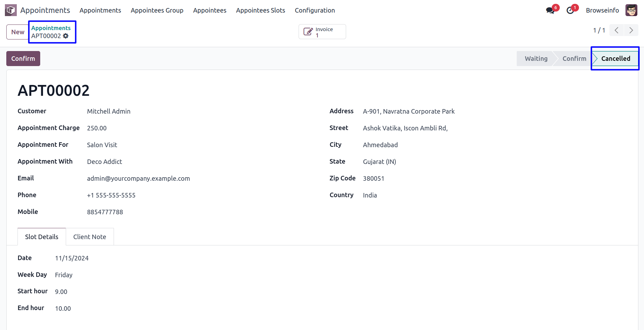The width and height of the screenshot is (644, 330).
Task: Click the gear icon beside APT00002
Action: (66, 36)
